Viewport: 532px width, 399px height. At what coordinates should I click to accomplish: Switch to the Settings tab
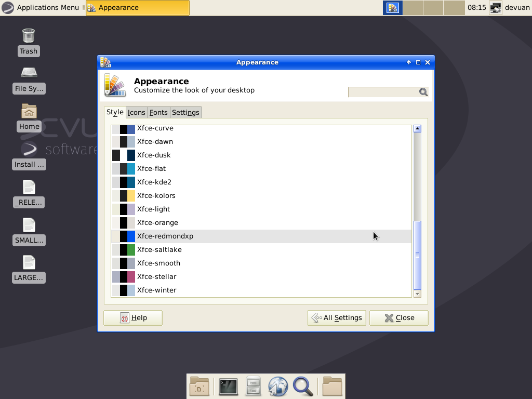click(185, 112)
